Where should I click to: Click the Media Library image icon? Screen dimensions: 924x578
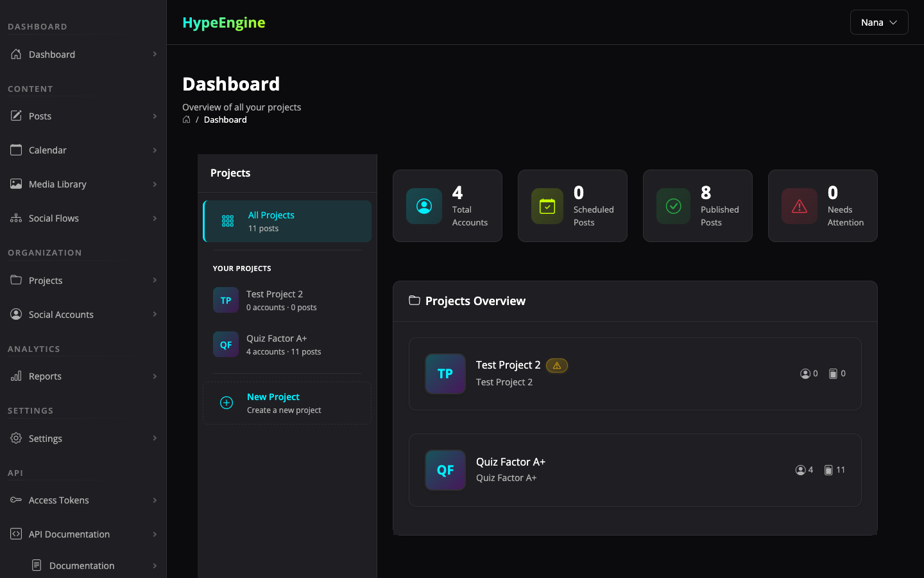click(x=16, y=184)
